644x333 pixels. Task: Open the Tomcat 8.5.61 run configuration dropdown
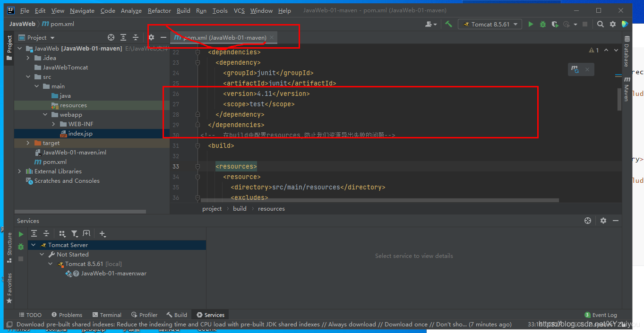coord(491,24)
